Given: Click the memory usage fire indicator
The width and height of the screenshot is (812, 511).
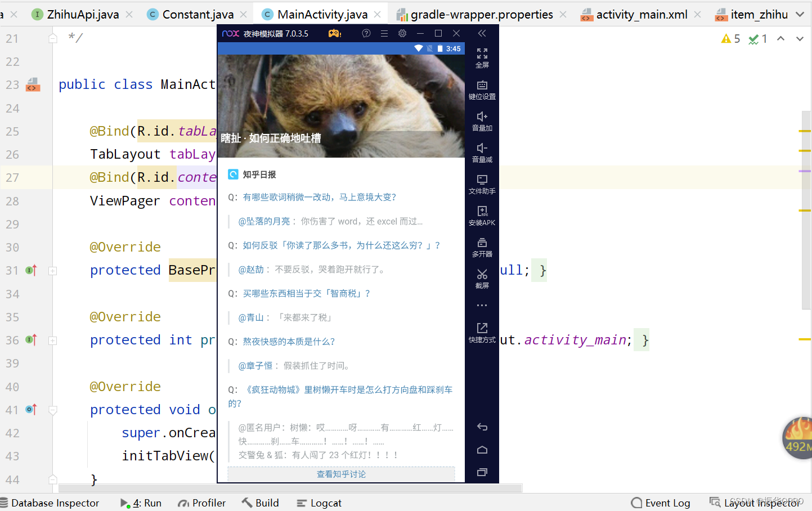Looking at the screenshot, I should coord(798,438).
